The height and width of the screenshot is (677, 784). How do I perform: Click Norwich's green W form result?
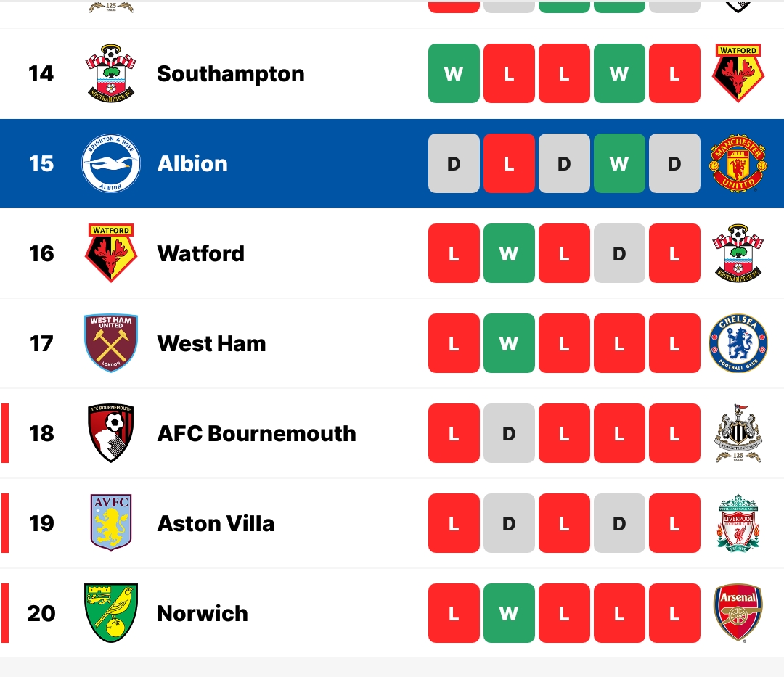(509, 613)
